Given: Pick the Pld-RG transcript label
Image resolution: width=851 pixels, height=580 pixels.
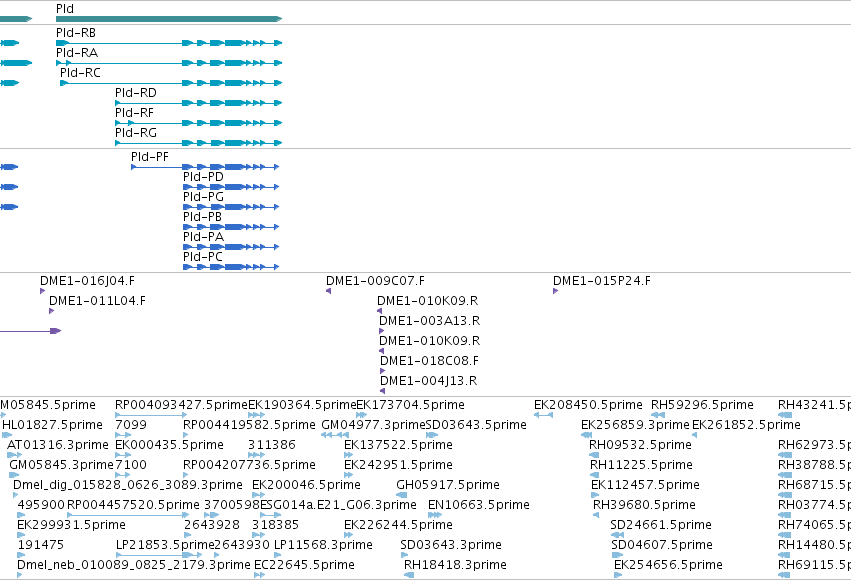Looking at the screenshot, I should coord(136,133).
